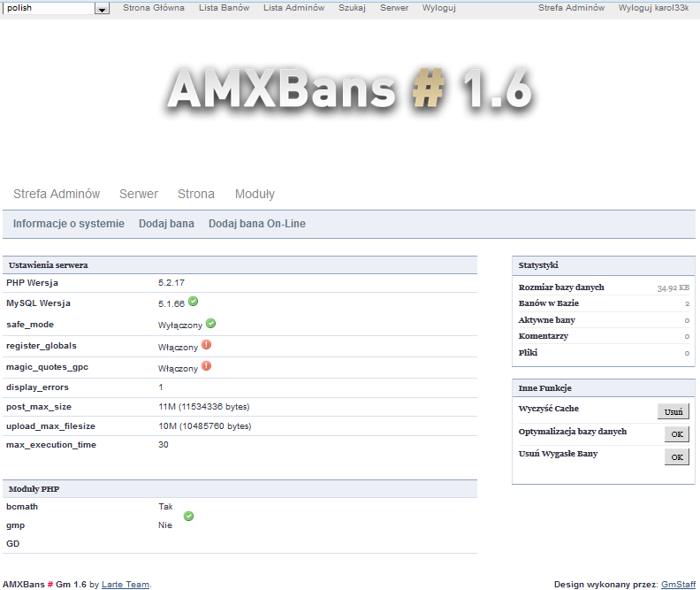Open Szukaj in top menu

[x=352, y=8]
